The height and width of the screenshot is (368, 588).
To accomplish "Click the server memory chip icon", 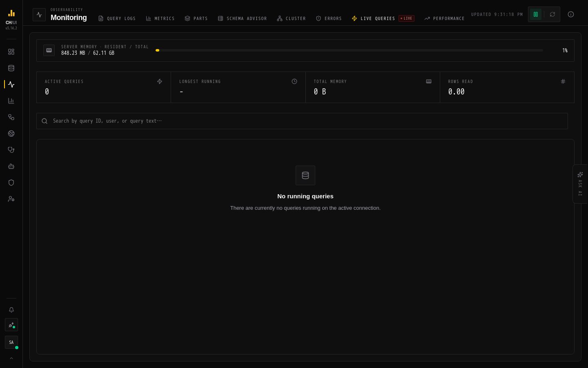I will point(49,50).
